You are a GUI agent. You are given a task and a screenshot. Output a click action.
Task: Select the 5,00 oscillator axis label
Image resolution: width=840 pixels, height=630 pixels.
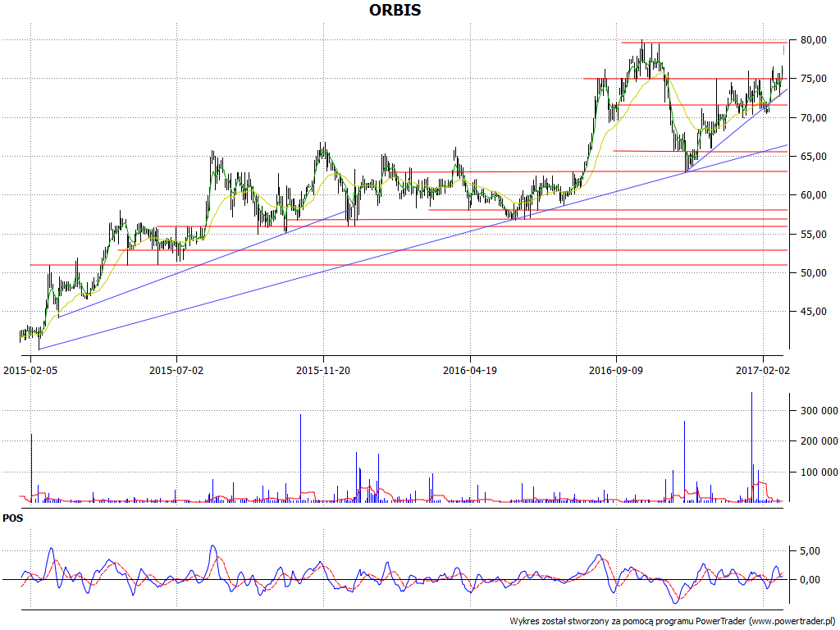point(810,551)
